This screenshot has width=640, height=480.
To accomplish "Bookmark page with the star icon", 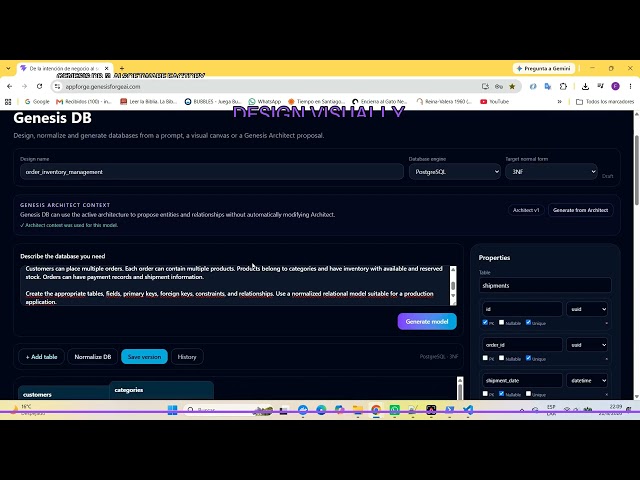I will 512,86.
